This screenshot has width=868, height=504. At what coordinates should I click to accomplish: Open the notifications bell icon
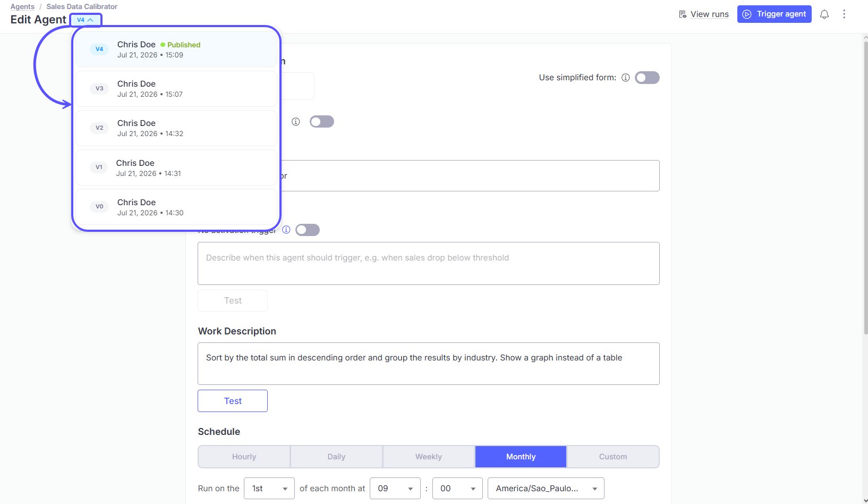coord(824,14)
